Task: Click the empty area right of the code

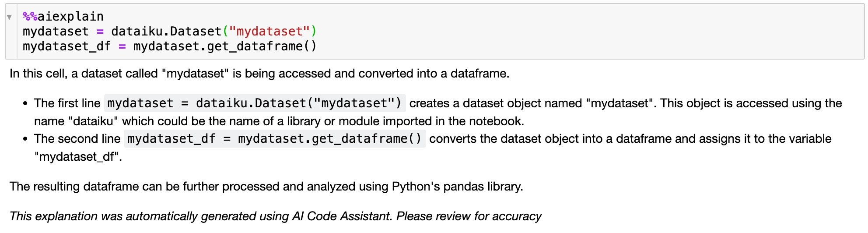Action: 569,32
